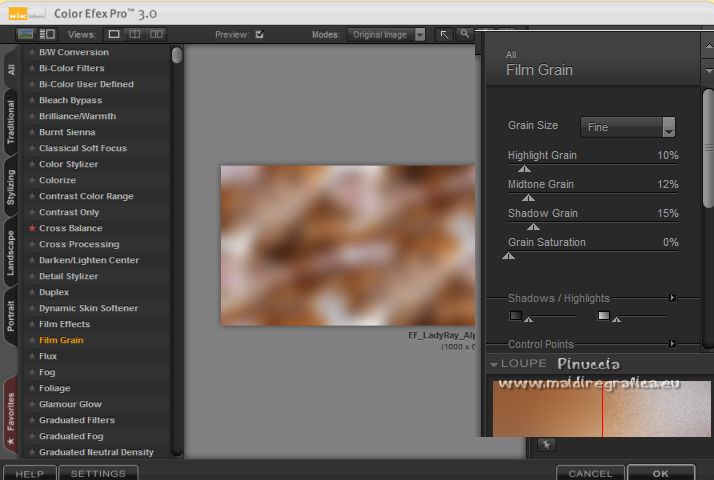The width and height of the screenshot is (714, 480).
Task: Adjust the Highlight Grain slider
Action: 524,169
